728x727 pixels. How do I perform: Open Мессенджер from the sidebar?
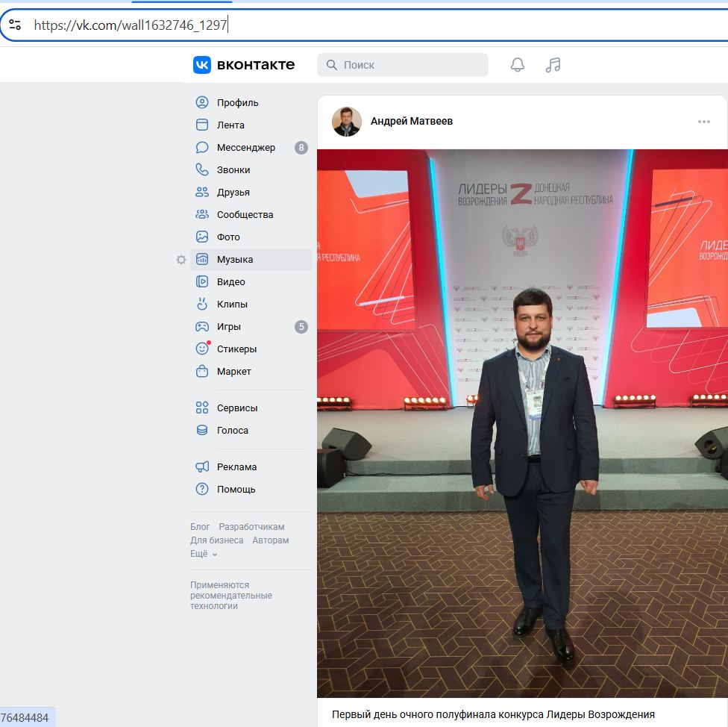point(245,148)
